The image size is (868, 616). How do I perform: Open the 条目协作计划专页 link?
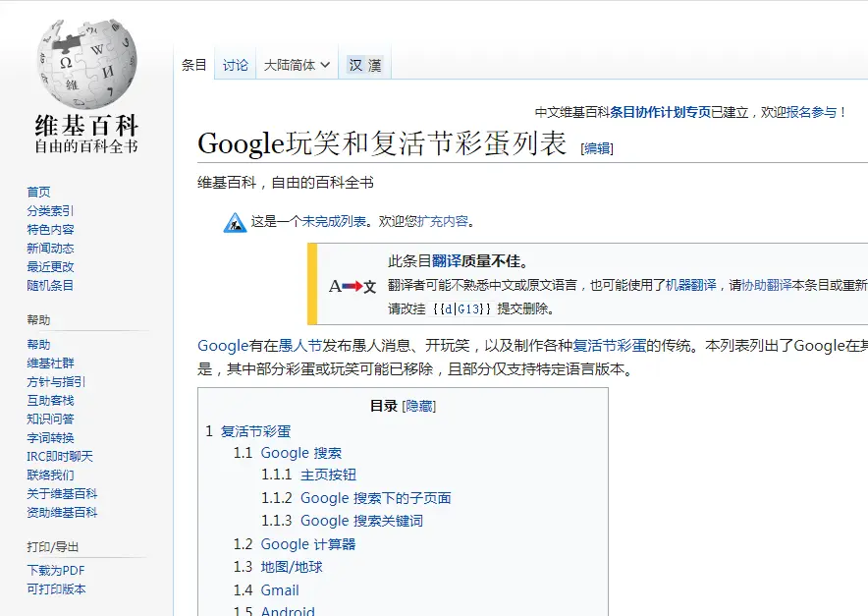[x=660, y=112]
